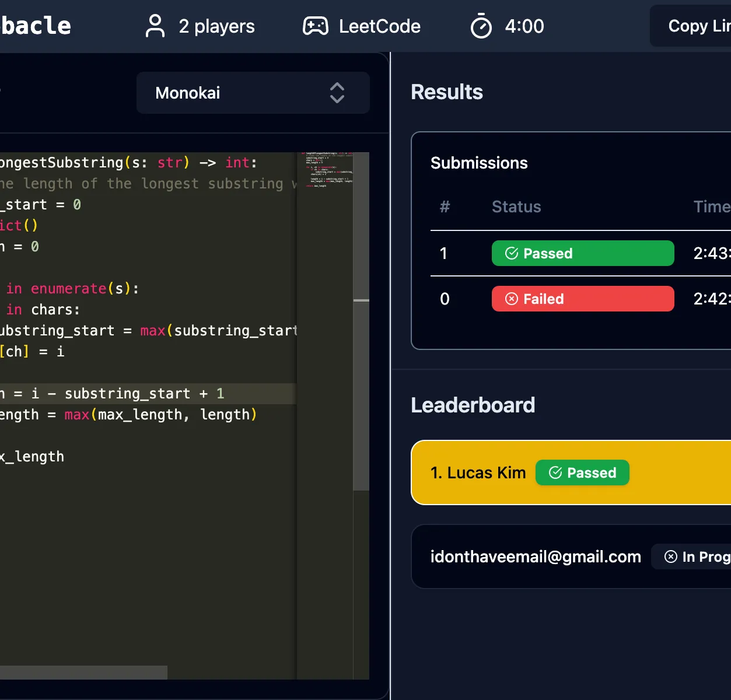Click the chevron on the theme selector

pyautogui.click(x=337, y=93)
